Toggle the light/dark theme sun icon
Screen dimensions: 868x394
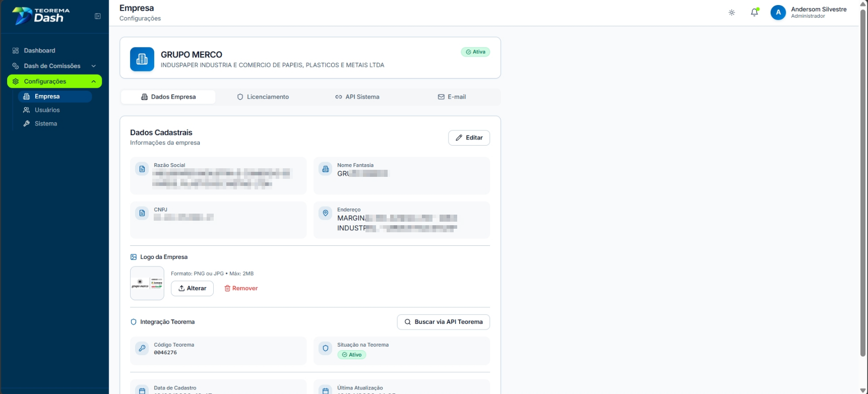732,13
